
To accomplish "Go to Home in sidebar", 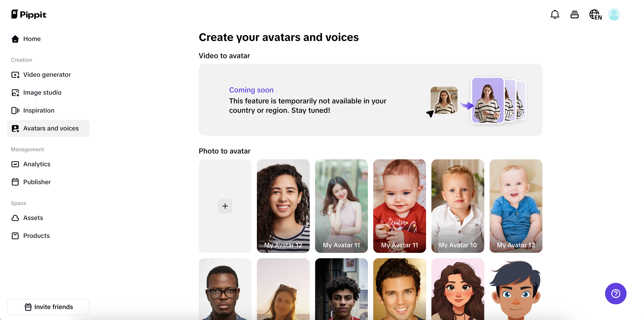I will pos(32,39).
